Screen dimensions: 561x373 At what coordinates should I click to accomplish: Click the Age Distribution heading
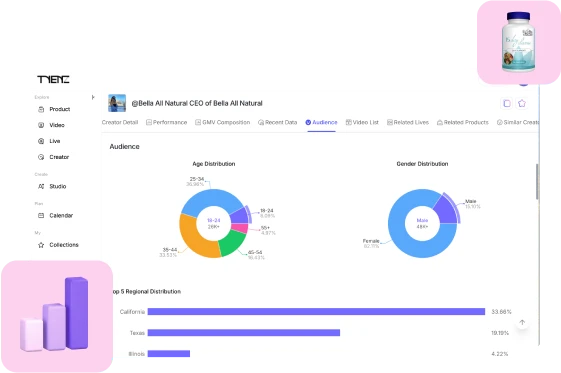pos(214,164)
